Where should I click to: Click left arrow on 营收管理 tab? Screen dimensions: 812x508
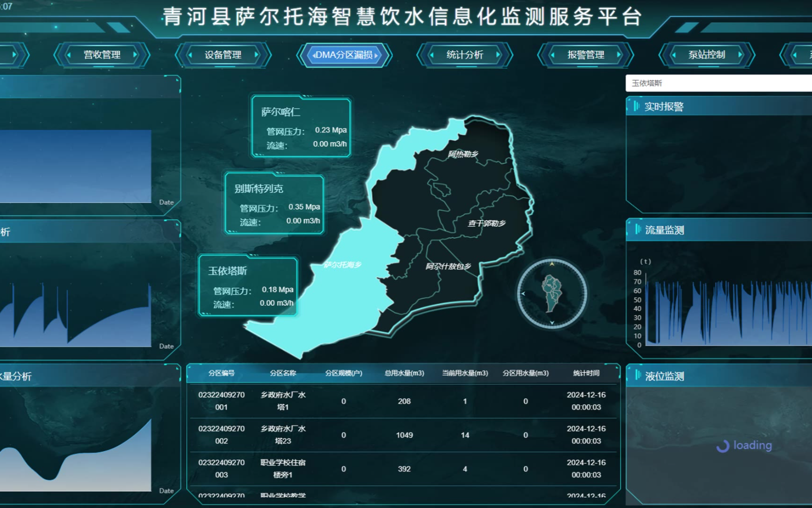tap(69, 54)
